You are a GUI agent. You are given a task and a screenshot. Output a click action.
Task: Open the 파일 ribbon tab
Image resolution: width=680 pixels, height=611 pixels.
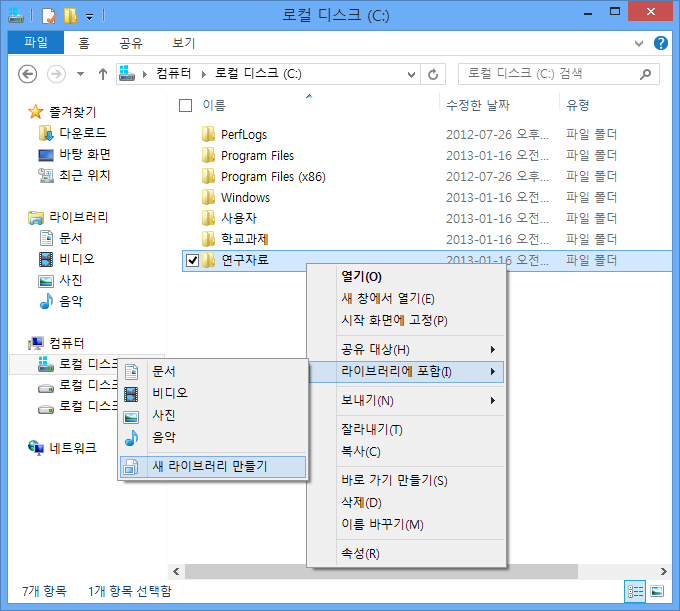click(36, 42)
